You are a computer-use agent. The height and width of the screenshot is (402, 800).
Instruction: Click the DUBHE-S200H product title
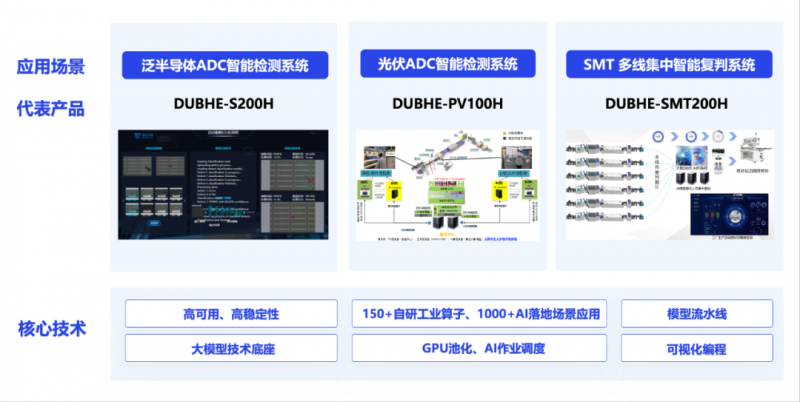click(x=224, y=103)
